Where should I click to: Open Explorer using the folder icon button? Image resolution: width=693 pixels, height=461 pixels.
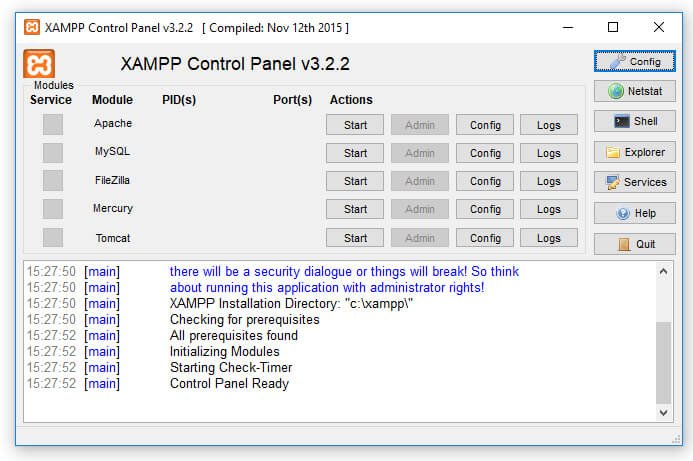[635, 152]
